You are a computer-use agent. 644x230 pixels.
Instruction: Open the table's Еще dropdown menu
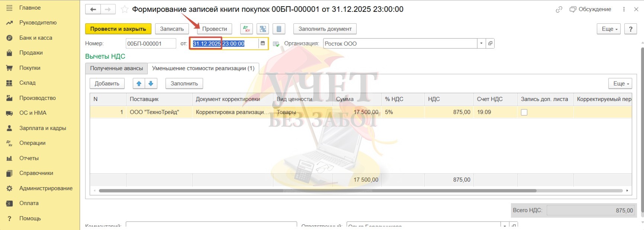click(x=620, y=84)
